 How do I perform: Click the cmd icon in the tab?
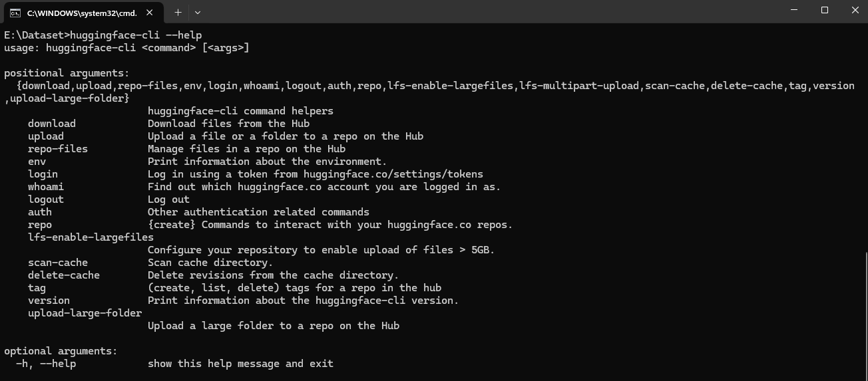tap(15, 12)
